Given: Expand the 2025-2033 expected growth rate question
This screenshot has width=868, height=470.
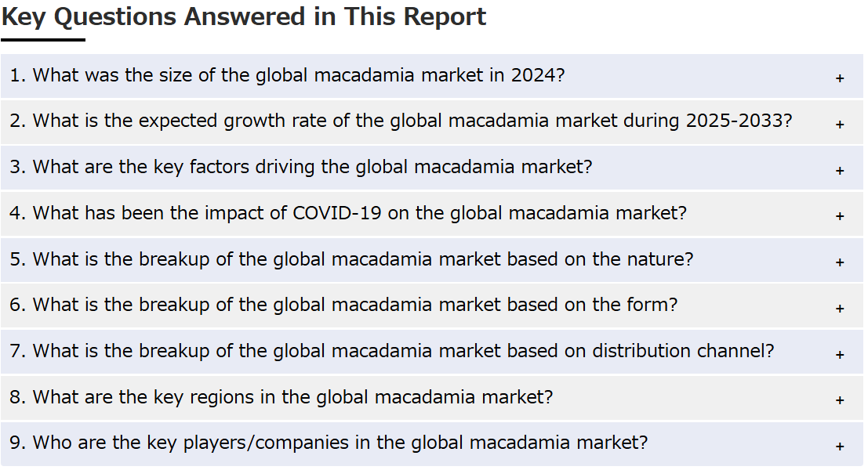Looking at the screenshot, I should (x=401, y=121).
